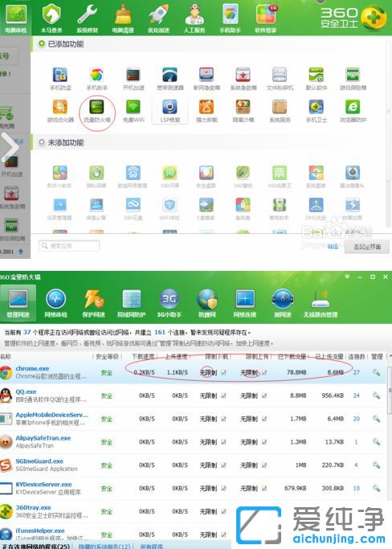Open the 游戏优化器 tool
392x549 pixels.
click(x=60, y=112)
